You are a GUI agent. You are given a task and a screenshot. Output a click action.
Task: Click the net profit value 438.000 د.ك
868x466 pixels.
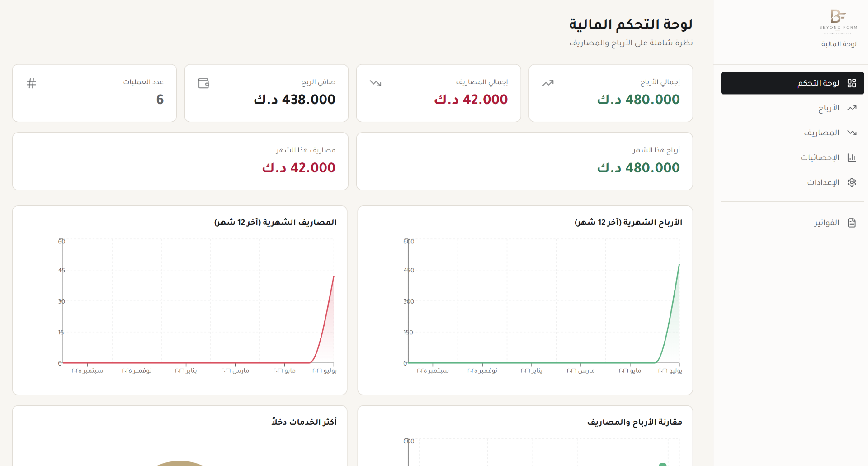tap(295, 100)
